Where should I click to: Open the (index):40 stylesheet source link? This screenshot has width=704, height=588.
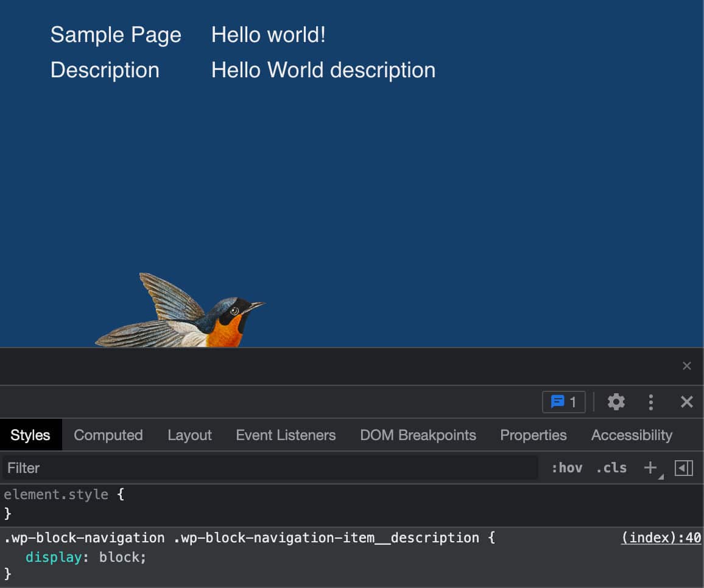[x=661, y=537]
